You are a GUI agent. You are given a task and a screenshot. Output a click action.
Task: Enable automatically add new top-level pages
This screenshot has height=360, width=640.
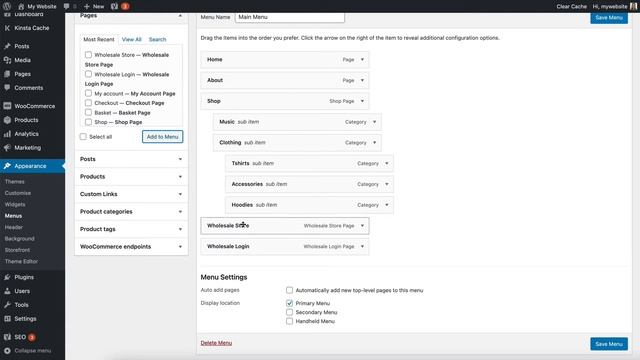[x=289, y=290]
